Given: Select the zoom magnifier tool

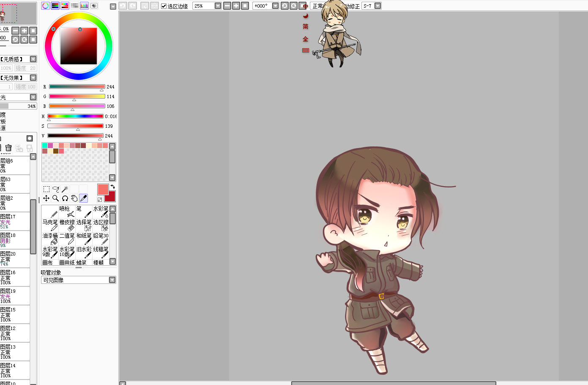Looking at the screenshot, I should (x=56, y=198).
